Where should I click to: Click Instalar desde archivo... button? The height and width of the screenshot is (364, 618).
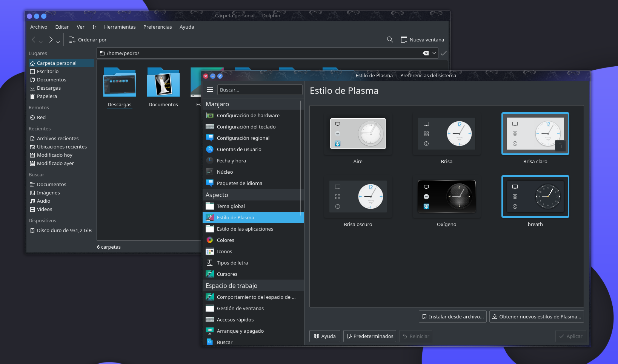[453, 317]
